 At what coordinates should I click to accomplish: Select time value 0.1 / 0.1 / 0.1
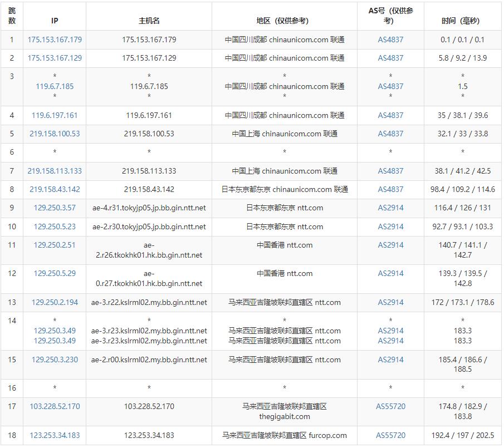click(463, 40)
